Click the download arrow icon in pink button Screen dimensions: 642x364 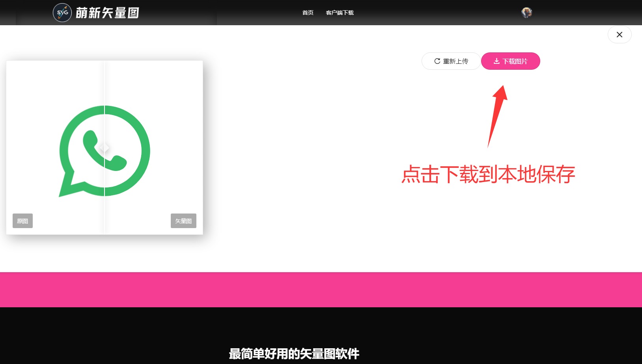click(496, 61)
